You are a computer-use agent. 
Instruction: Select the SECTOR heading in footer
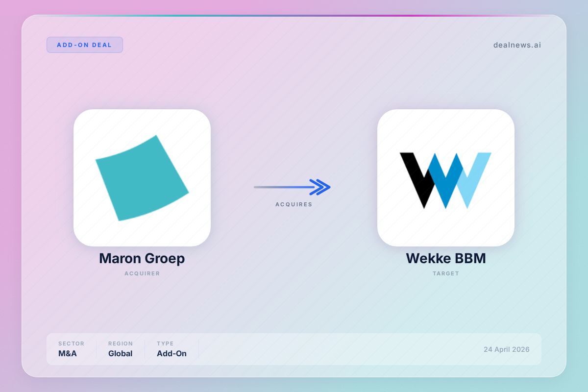point(71,343)
